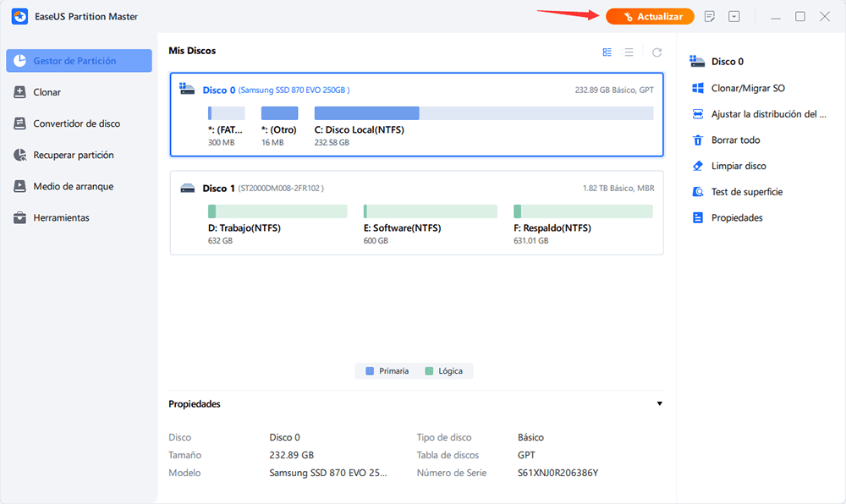Select Disco 1 ST2000DM008 header

coord(263,188)
